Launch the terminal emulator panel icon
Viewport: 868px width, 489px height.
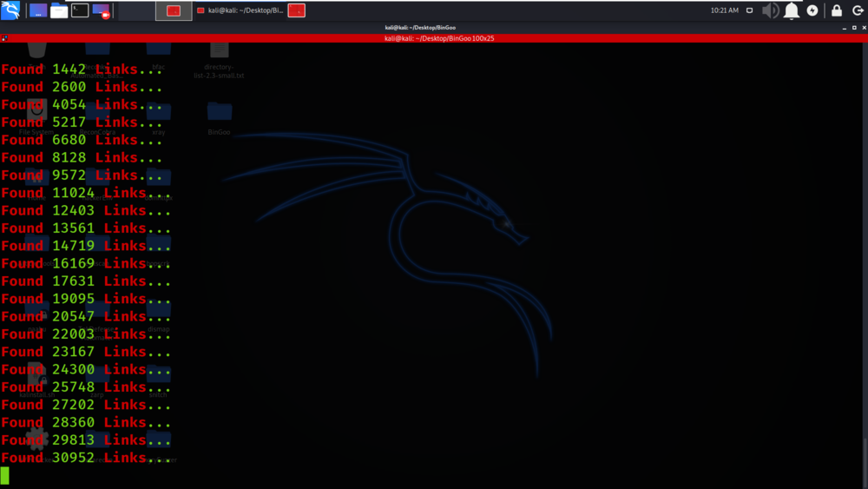pyautogui.click(x=80, y=10)
